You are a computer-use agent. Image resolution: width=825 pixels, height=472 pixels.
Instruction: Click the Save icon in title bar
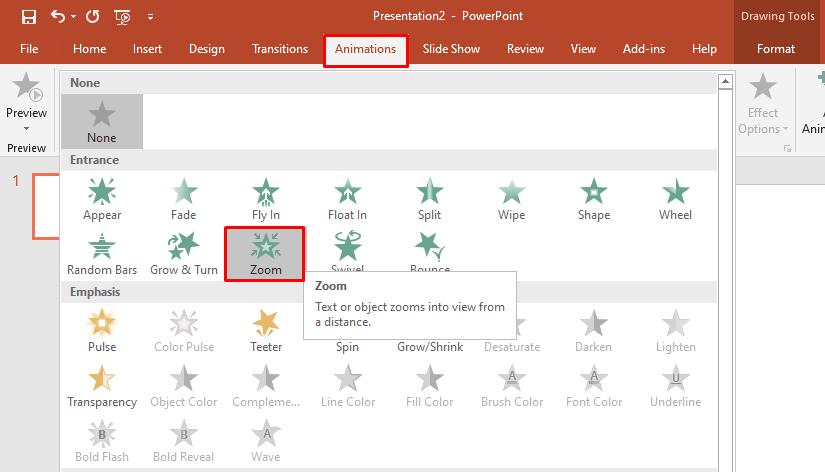[28, 16]
